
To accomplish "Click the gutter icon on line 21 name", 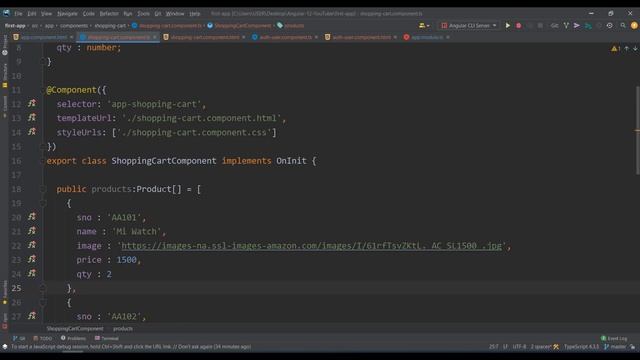I will [x=32, y=231].
